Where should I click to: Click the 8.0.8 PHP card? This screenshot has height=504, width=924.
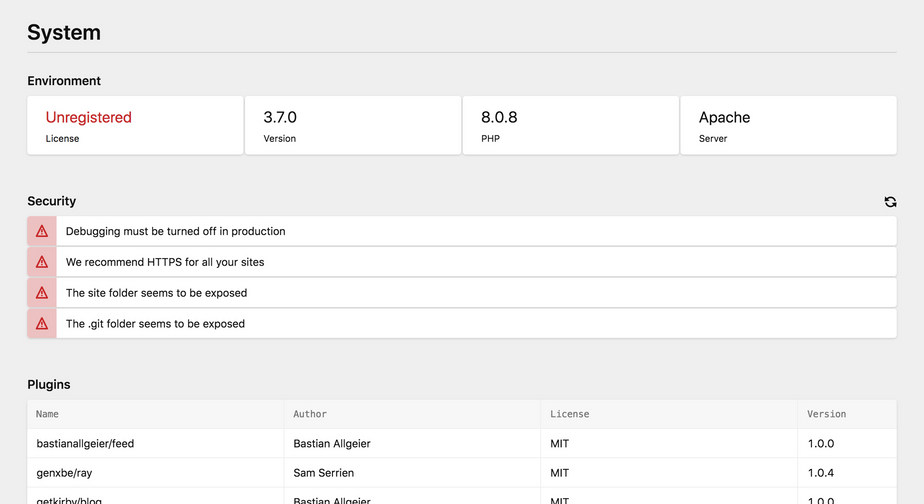(571, 126)
